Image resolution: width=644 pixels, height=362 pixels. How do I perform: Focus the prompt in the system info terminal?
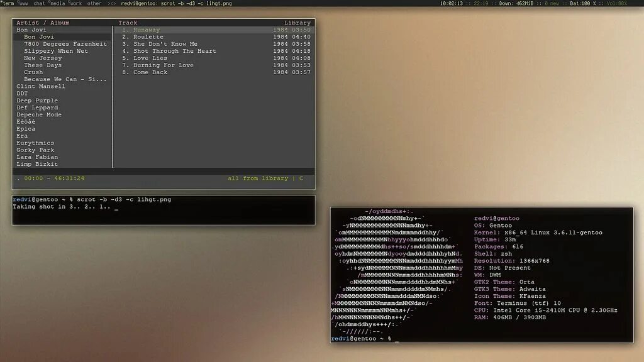pos(365,339)
